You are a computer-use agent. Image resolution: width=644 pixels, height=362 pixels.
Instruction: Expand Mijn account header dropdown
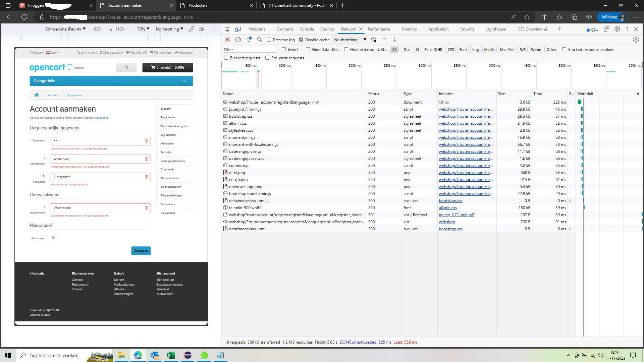(111, 53)
